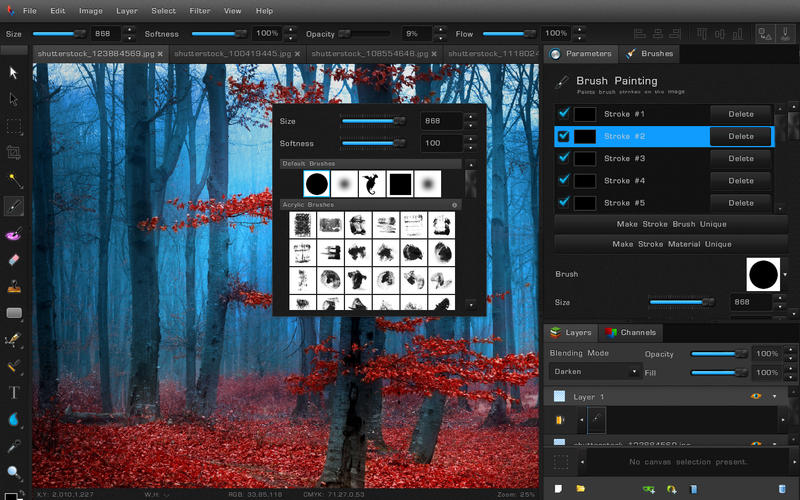
Task: Switch to the Channels tab
Action: [x=630, y=332]
